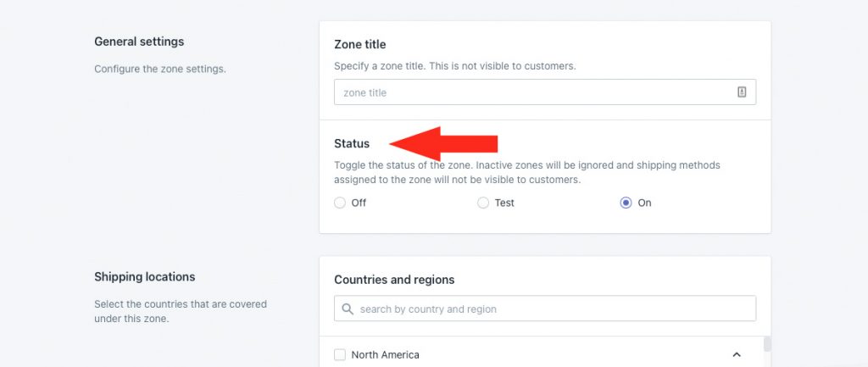Focus the search by country and region box
868x367 pixels.
(545, 309)
